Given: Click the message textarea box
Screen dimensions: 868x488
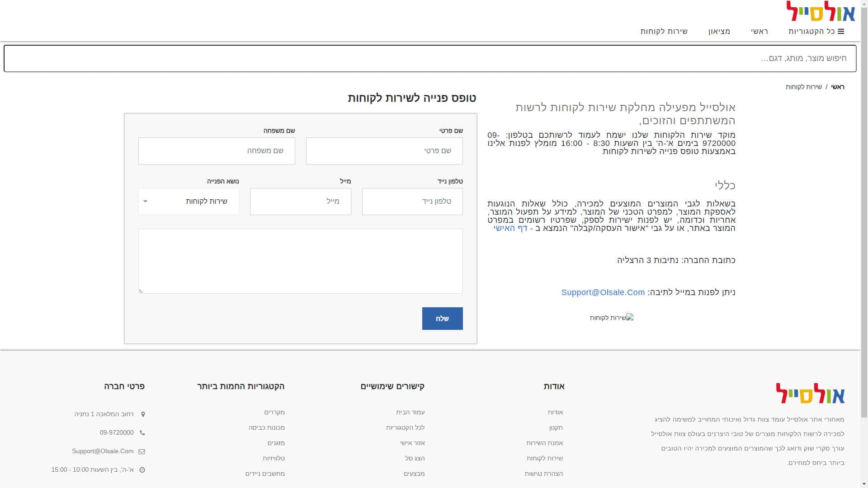Looking at the screenshot, I should (301, 261).
